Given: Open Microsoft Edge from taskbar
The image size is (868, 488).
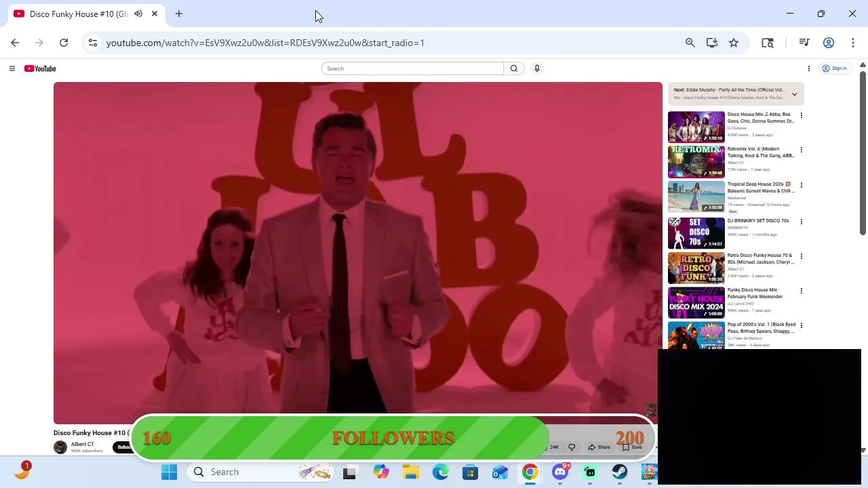Looking at the screenshot, I should 441,472.
